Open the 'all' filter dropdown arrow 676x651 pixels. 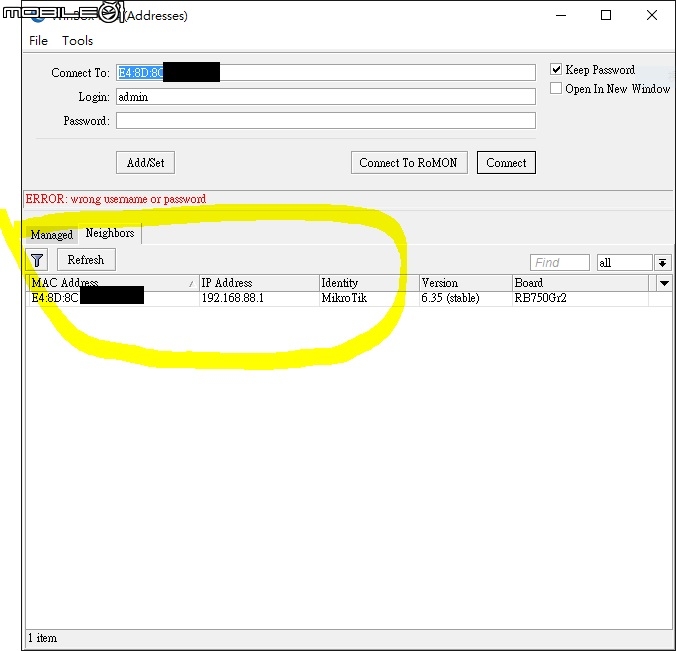coord(663,262)
